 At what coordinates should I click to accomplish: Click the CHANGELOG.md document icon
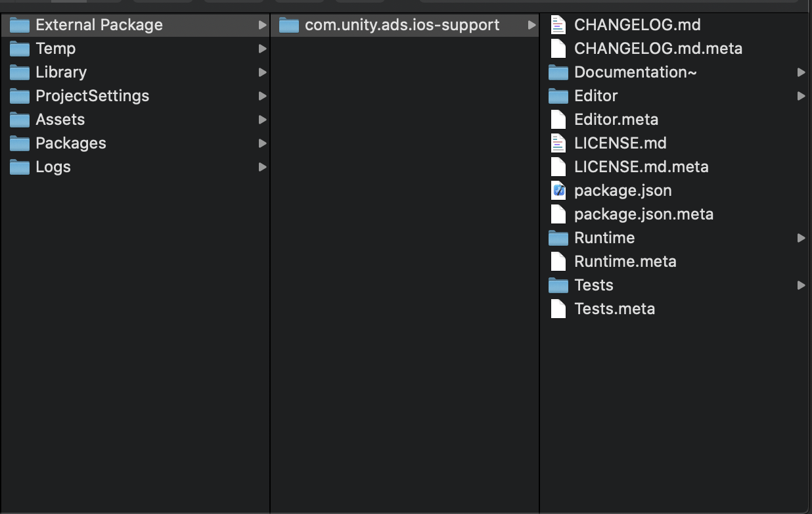click(x=558, y=25)
